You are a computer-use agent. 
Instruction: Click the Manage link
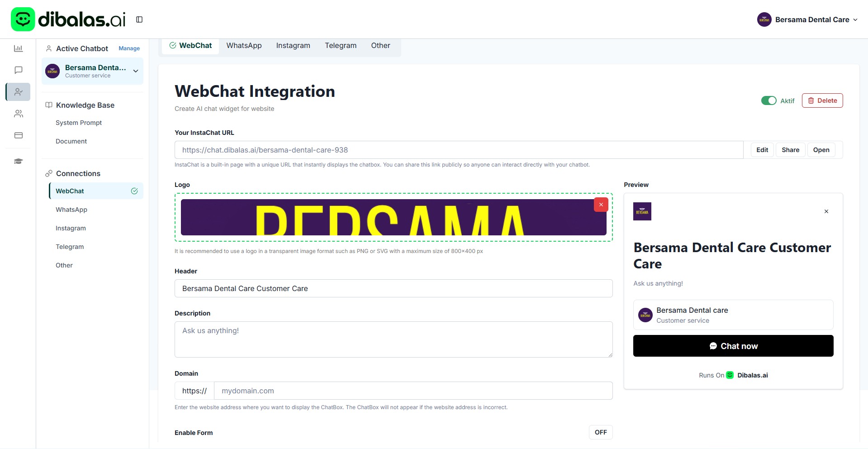(x=129, y=48)
